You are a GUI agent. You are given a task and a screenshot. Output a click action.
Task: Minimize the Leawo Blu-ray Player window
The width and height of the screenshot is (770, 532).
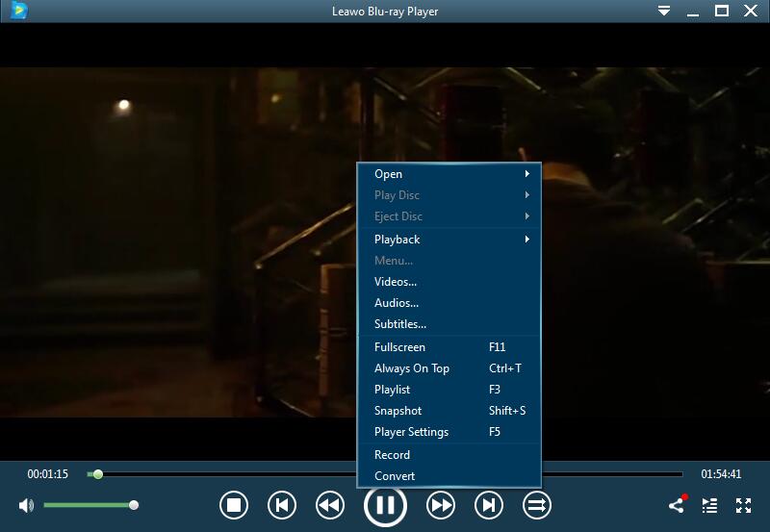pyautogui.click(x=693, y=14)
